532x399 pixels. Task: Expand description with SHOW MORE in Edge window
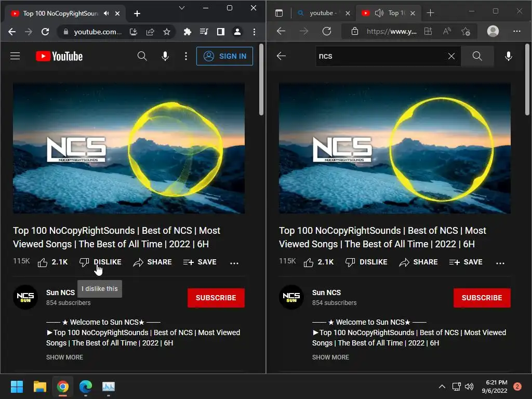coord(330,357)
